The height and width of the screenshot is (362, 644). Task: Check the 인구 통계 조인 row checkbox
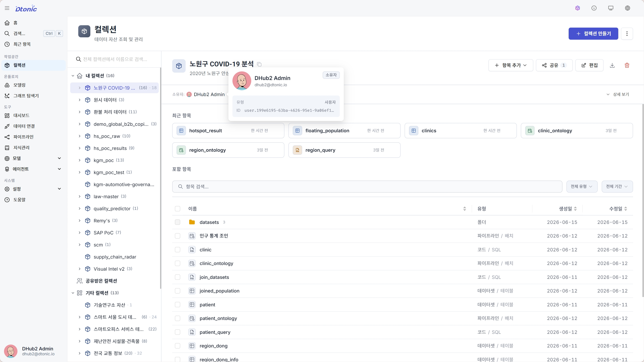[178, 236]
